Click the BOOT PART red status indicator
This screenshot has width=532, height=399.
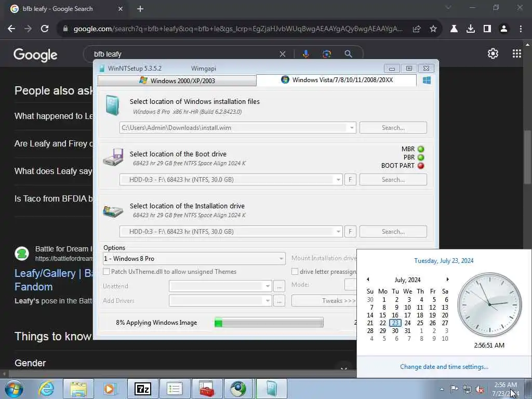421,166
